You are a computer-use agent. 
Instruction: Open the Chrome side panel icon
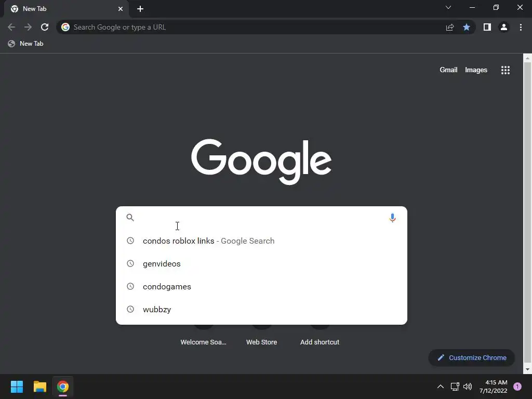point(487,27)
